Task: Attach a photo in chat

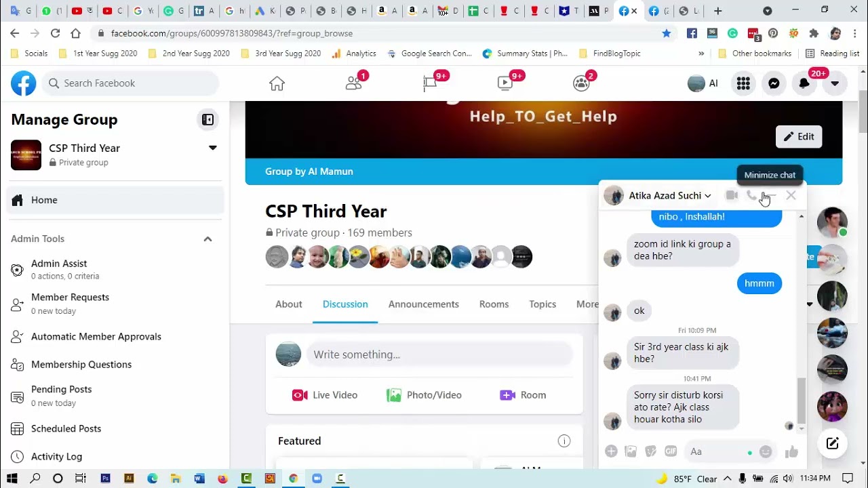Action: [x=631, y=451]
